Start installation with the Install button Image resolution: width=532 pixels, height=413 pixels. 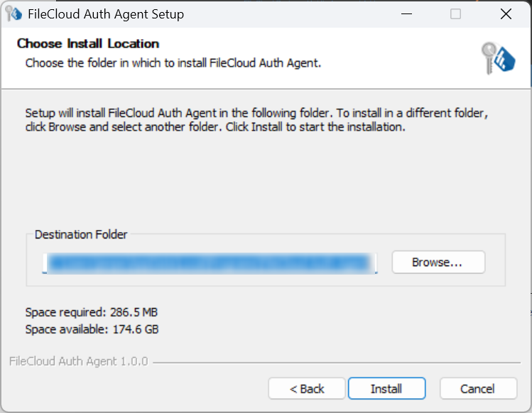[x=386, y=389]
